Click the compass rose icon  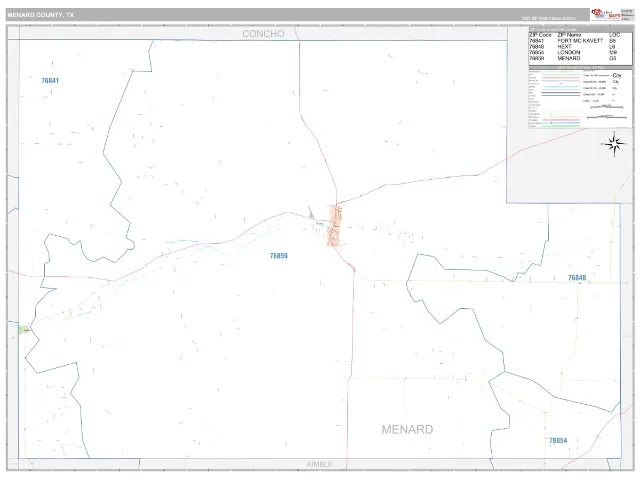614,144
